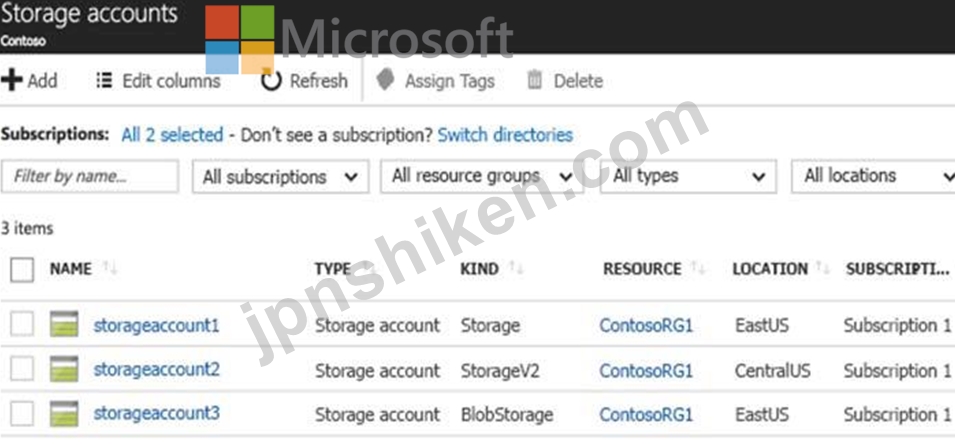Expand the All resource groups dropdown
955x445 pixels.
coord(482,177)
